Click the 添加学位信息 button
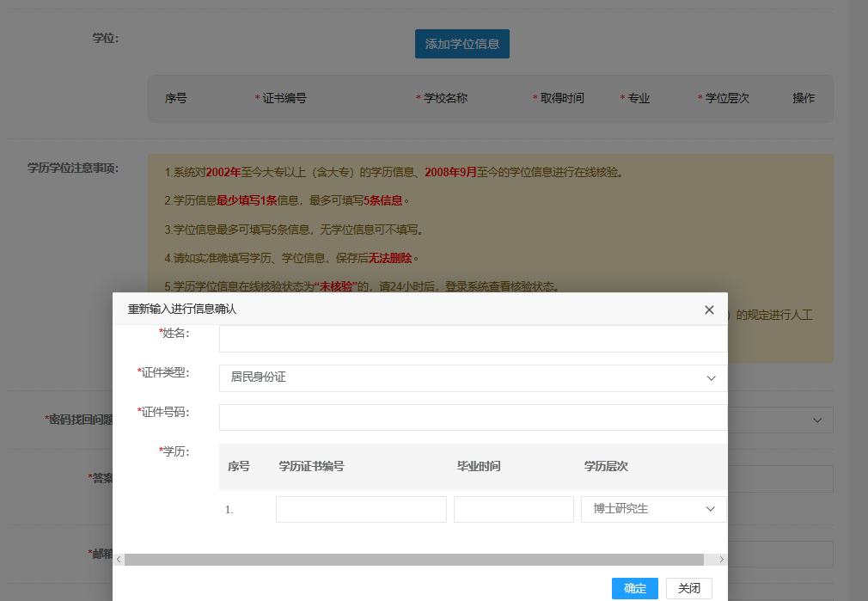The height and width of the screenshot is (601, 868). pyautogui.click(x=462, y=43)
